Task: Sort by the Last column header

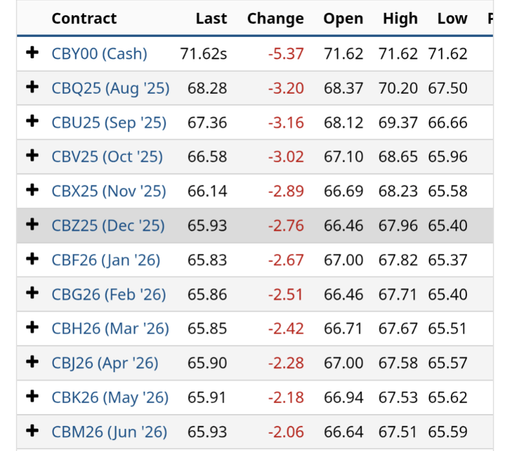Action: point(211,18)
